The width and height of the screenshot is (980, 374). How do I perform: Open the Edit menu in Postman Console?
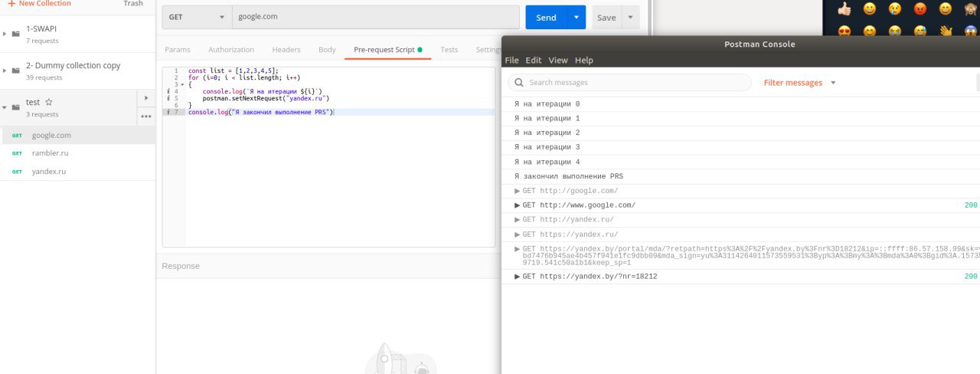(x=534, y=61)
